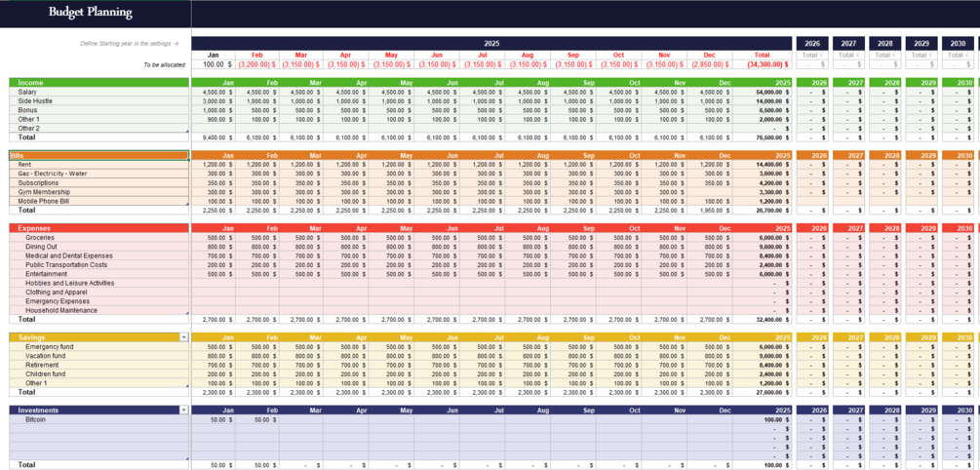This screenshot has width=980, height=470.
Task: Select the red Expenses section header
Action: click(x=99, y=228)
